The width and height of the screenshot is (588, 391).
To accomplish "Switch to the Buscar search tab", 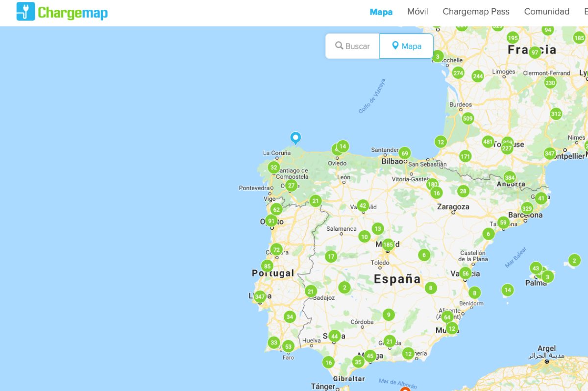I will coord(353,46).
